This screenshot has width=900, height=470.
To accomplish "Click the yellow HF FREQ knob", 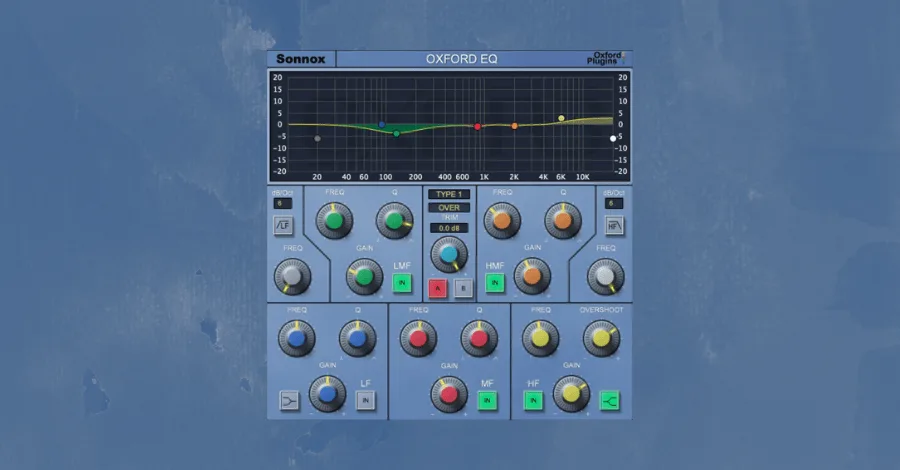I will click(x=540, y=339).
